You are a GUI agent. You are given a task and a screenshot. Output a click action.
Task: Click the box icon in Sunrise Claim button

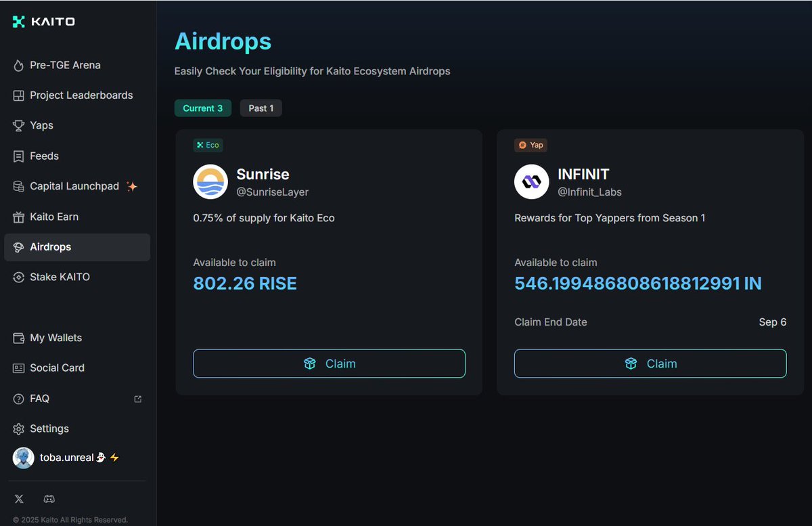[x=310, y=364]
